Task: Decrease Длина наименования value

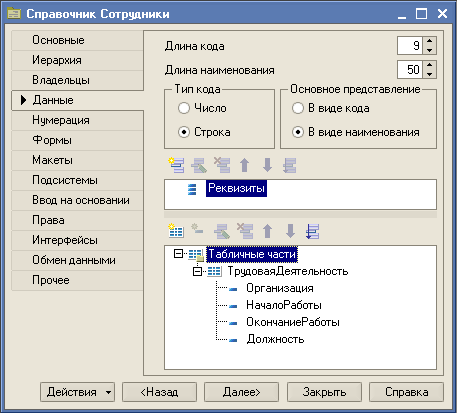Action: click(430, 74)
